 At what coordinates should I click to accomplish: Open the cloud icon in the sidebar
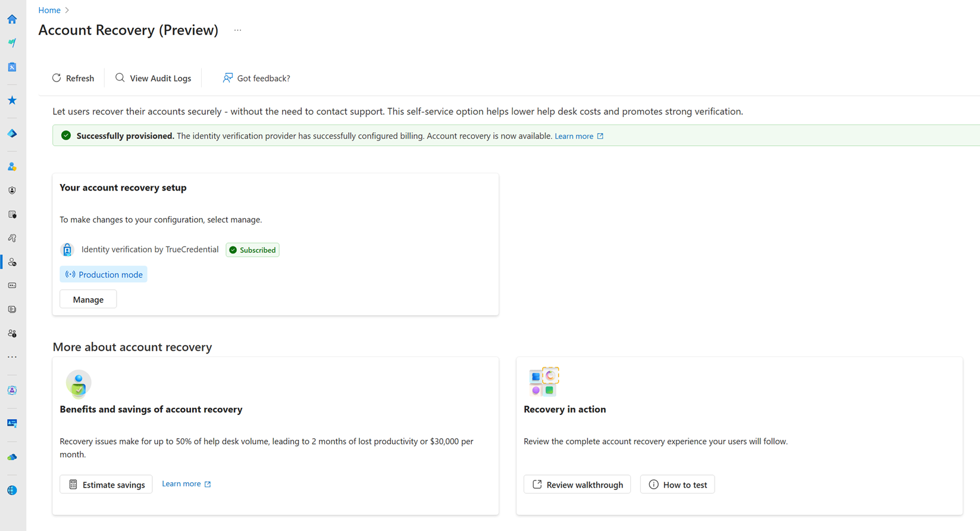12,457
